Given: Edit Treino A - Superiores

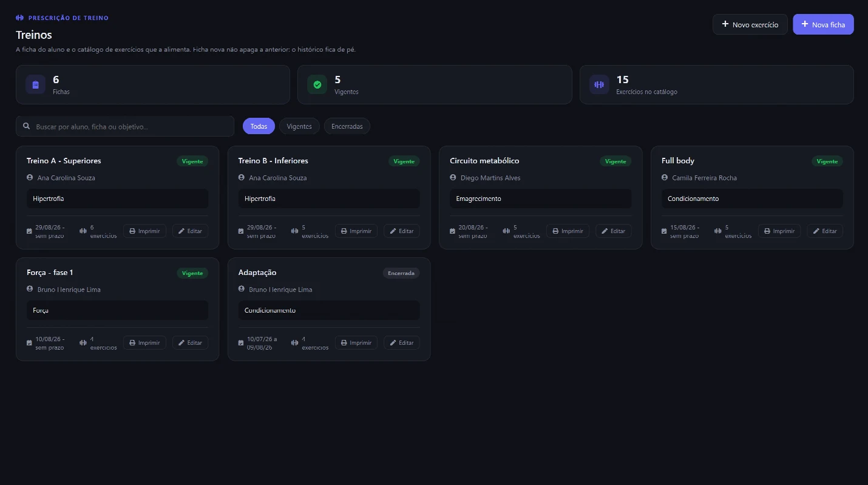Looking at the screenshot, I should click(x=190, y=231).
